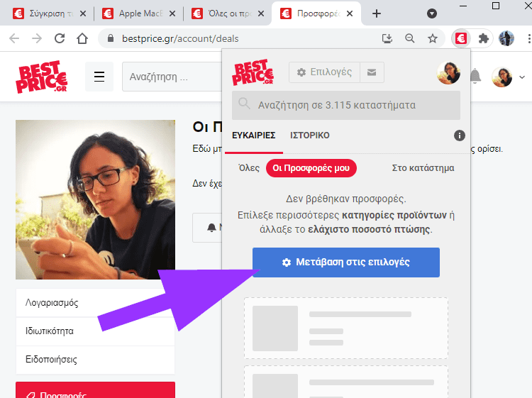
Task: Click the BestPrice logo on the website
Action: tap(42, 77)
